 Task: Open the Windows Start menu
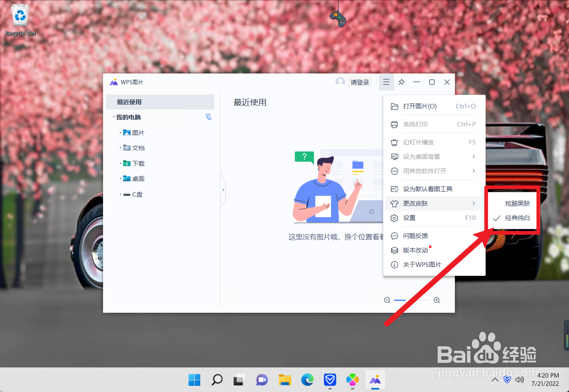pyautogui.click(x=194, y=380)
